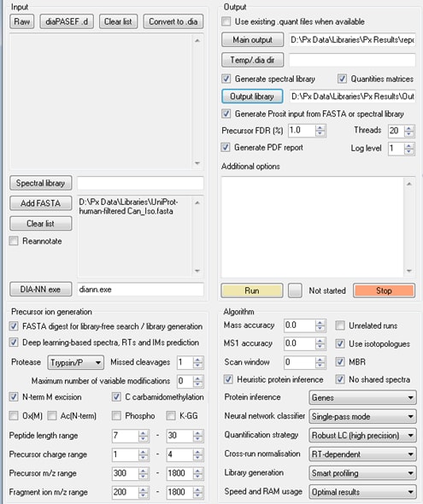Click Peptide length minimum field 7
Image resolution: width=423 pixels, height=504 pixels.
[126, 436]
